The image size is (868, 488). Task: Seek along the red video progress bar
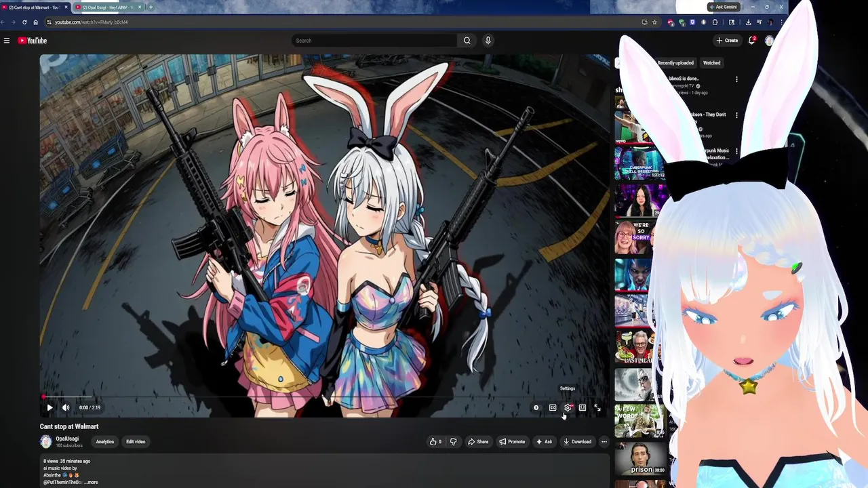click(323, 396)
